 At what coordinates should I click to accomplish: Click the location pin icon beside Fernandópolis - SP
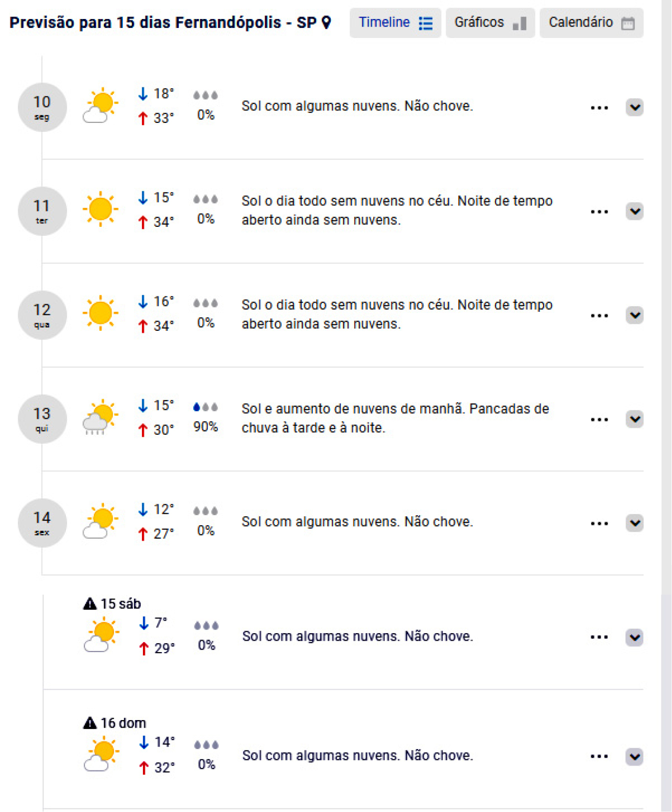tap(326, 22)
